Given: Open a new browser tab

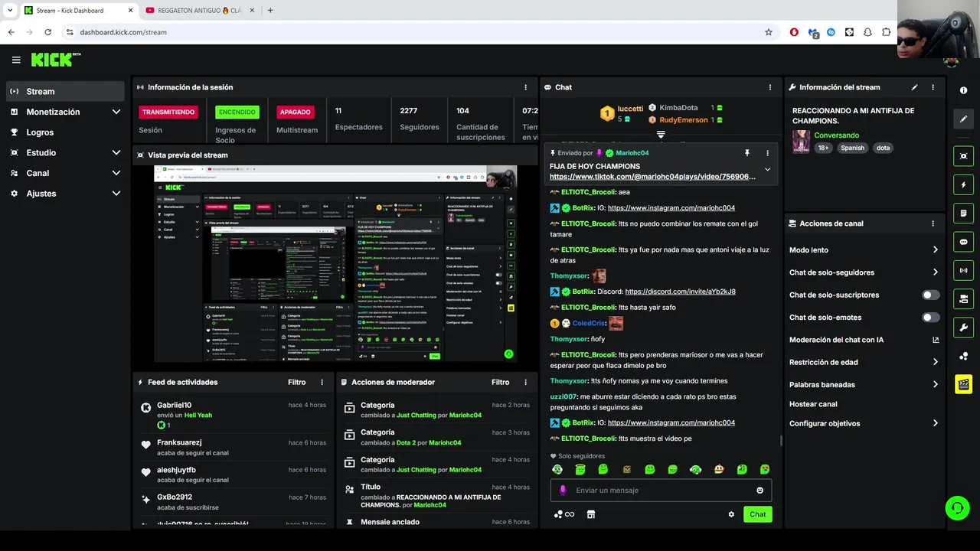Looking at the screenshot, I should point(270,11).
